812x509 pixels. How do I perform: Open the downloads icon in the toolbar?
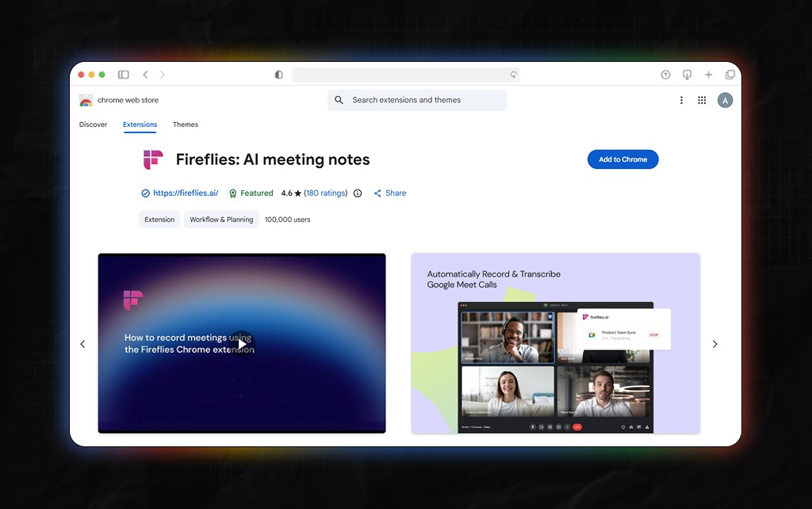pos(688,75)
